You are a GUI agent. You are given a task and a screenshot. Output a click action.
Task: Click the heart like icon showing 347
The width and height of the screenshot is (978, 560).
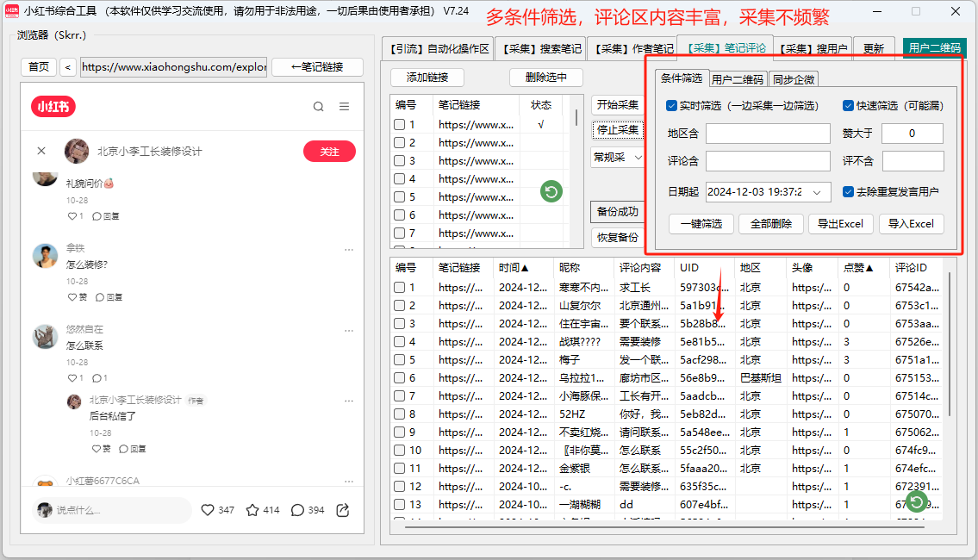208,509
